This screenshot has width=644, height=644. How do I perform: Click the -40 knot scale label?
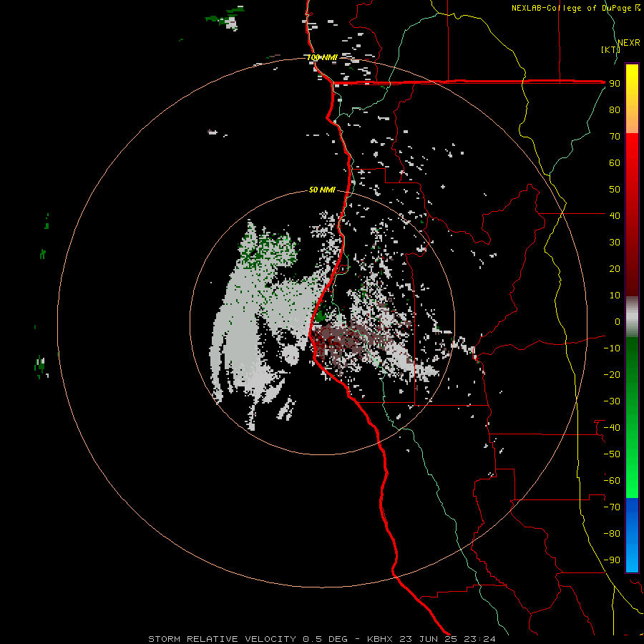pos(612,428)
